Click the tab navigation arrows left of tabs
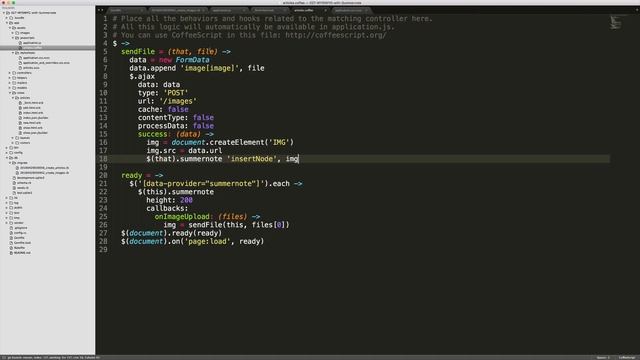The width and height of the screenshot is (640, 360). (x=100, y=10)
